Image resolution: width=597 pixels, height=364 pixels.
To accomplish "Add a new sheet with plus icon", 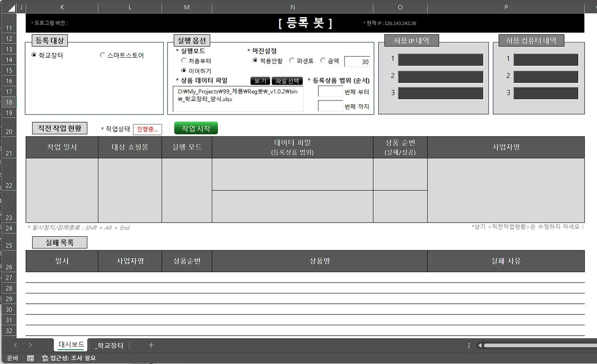I will coord(151,345).
